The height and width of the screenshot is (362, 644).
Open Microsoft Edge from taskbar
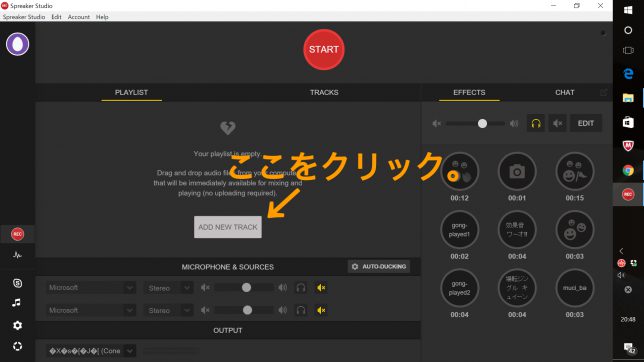click(628, 74)
